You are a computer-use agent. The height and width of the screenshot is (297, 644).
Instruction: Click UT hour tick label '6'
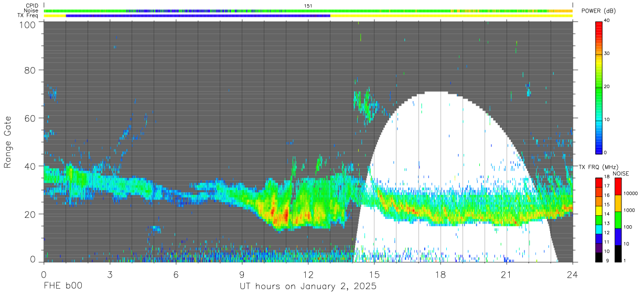pyautogui.click(x=176, y=274)
